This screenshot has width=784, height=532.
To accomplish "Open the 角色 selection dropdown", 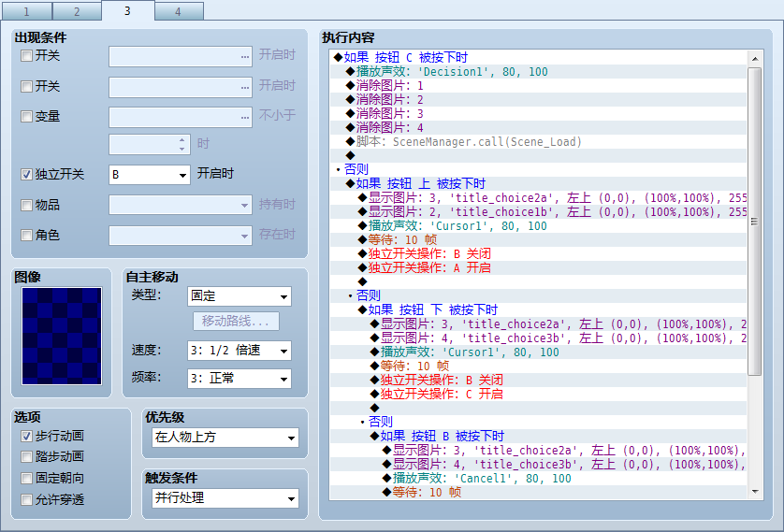I will 181,236.
